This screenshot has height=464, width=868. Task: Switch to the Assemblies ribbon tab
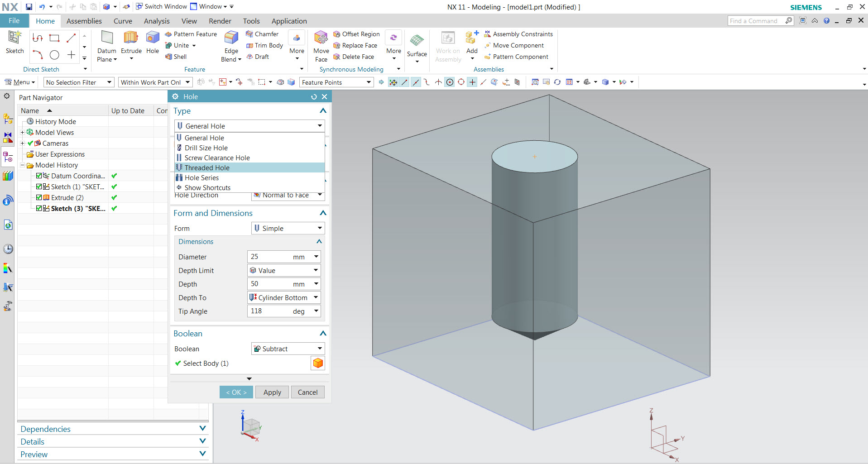pyautogui.click(x=84, y=21)
